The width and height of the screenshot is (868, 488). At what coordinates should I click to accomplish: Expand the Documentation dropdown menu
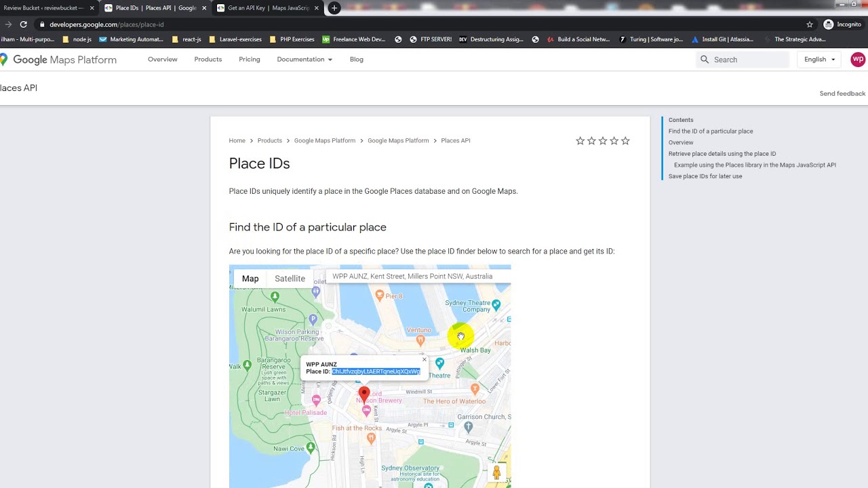click(304, 60)
